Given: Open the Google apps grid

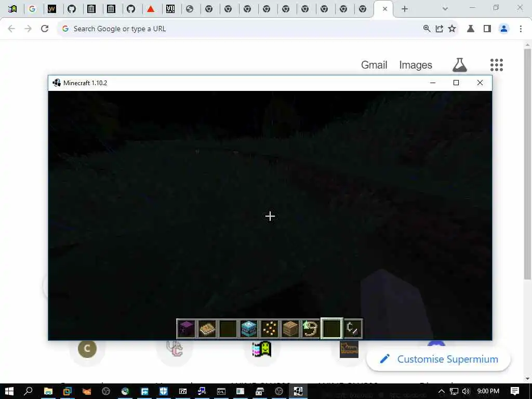Looking at the screenshot, I should pyautogui.click(x=496, y=65).
